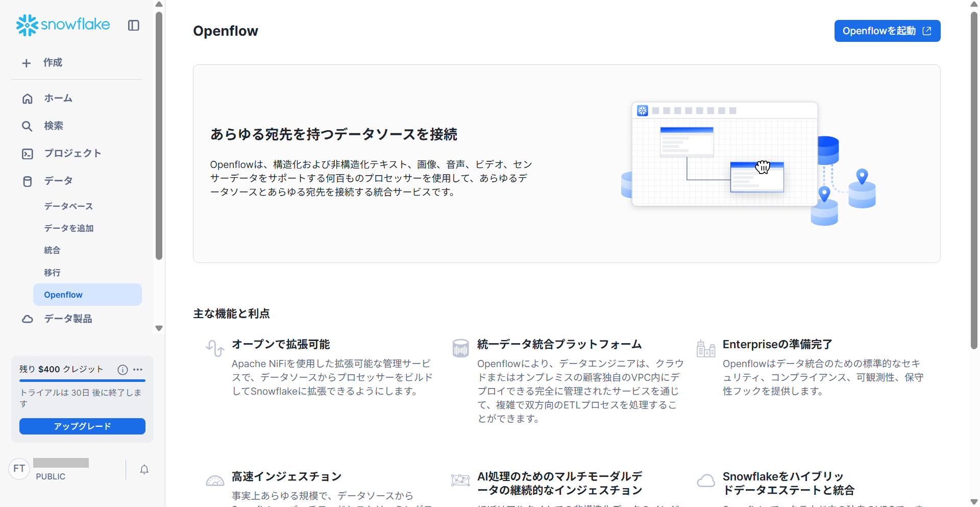Click main page scrollbar down arrow

[974, 502]
